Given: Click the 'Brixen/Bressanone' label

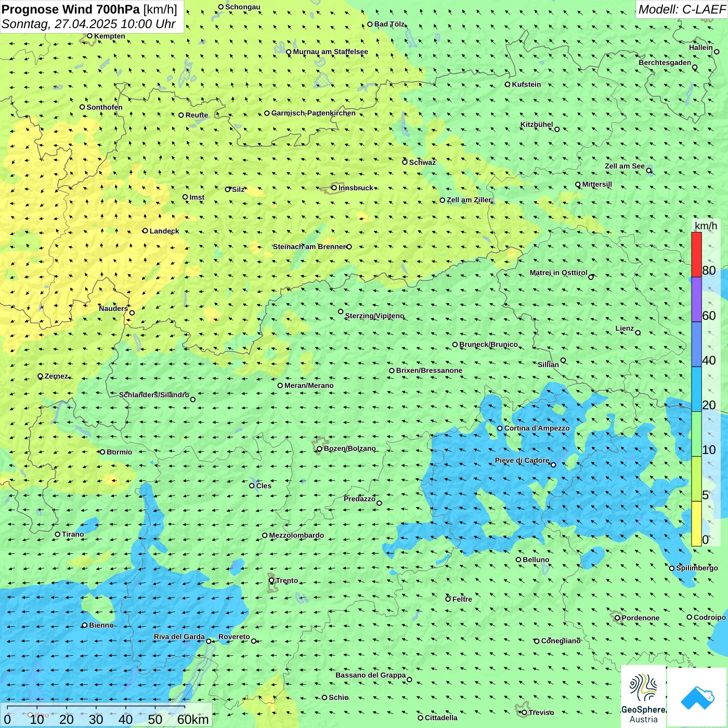Looking at the screenshot, I should 429,370.
